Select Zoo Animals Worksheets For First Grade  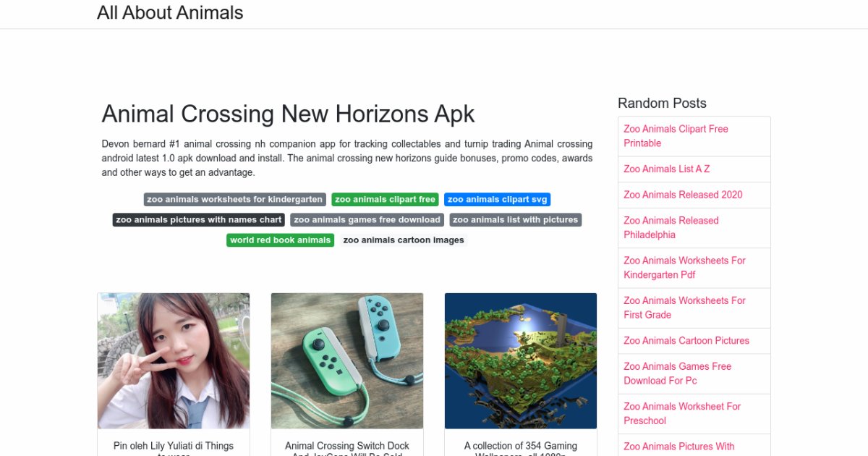pyautogui.click(x=684, y=308)
